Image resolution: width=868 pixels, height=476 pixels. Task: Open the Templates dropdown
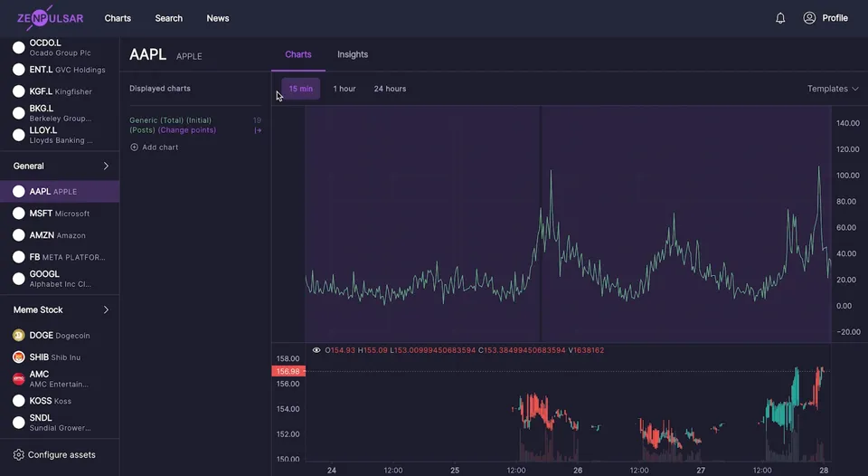pyautogui.click(x=833, y=89)
